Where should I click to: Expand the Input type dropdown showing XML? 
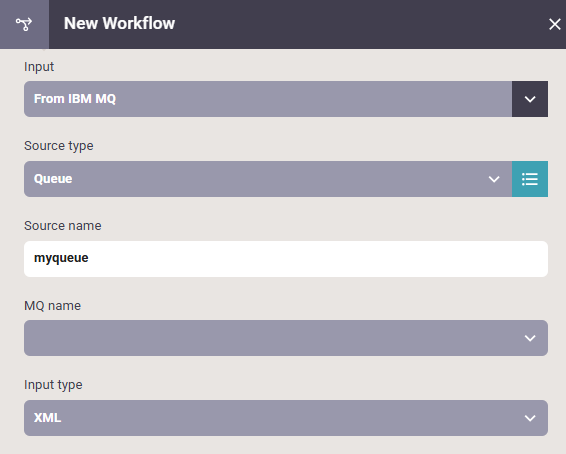[x=286, y=418]
